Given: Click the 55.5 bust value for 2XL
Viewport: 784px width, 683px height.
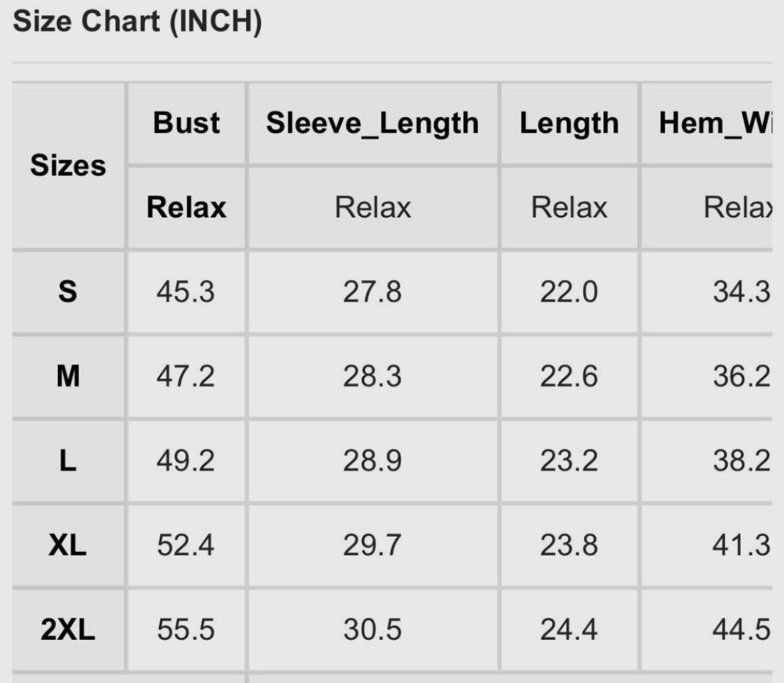Looking at the screenshot, I should [x=186, y=630].
